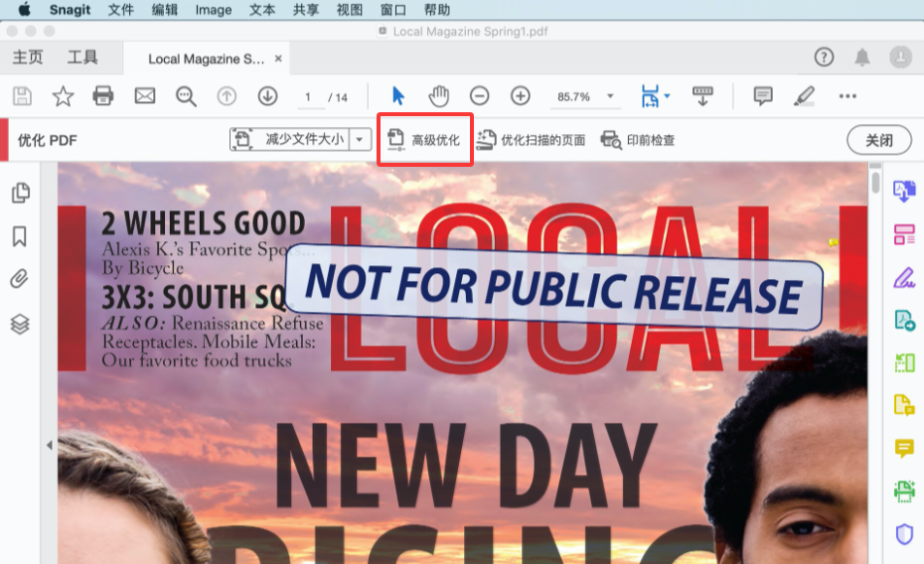Bookmark file with the star icon
Viewport: 924px width, 564px height.
(x=63, y=96)
